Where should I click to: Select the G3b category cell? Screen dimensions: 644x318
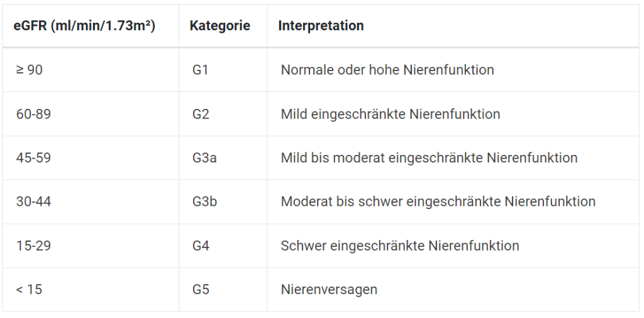coord(204,202)
